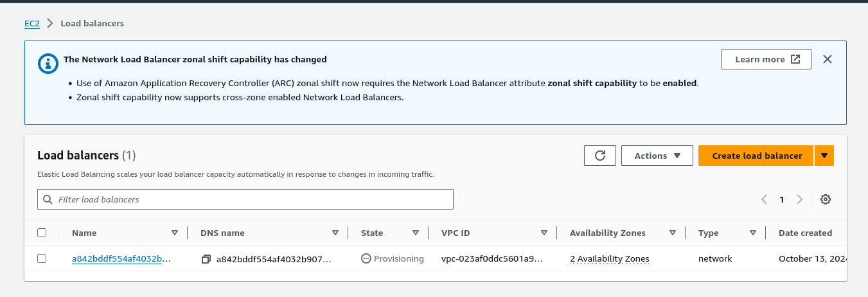The height and width of the screenshot is (297, 868).
Task: Click the info icon in the banner
Action: click(x=47, y=63)
